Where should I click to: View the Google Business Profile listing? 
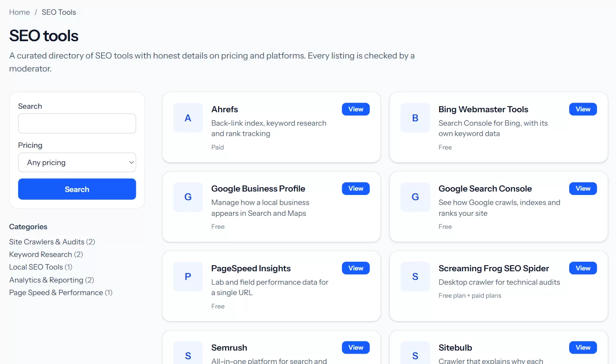point(356,188)
